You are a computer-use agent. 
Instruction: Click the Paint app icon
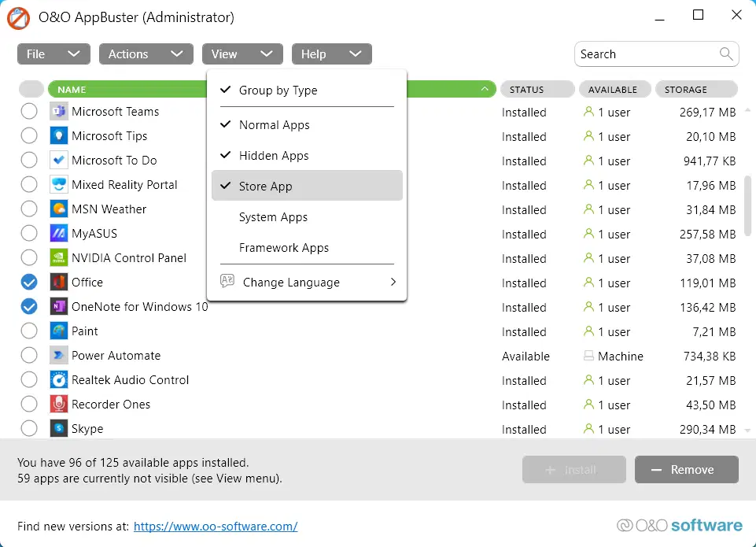59,331
